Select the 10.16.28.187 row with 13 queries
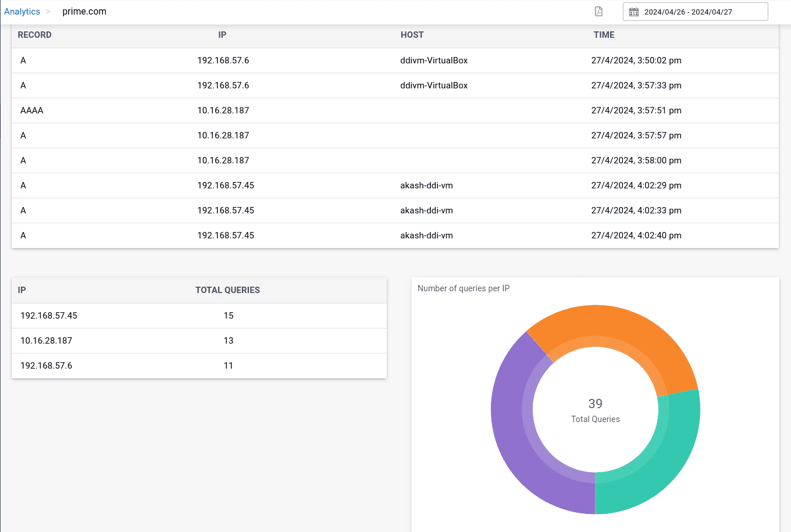Viewport: 791px width, 532px height. pyautogui.click(x=199, y=341)
